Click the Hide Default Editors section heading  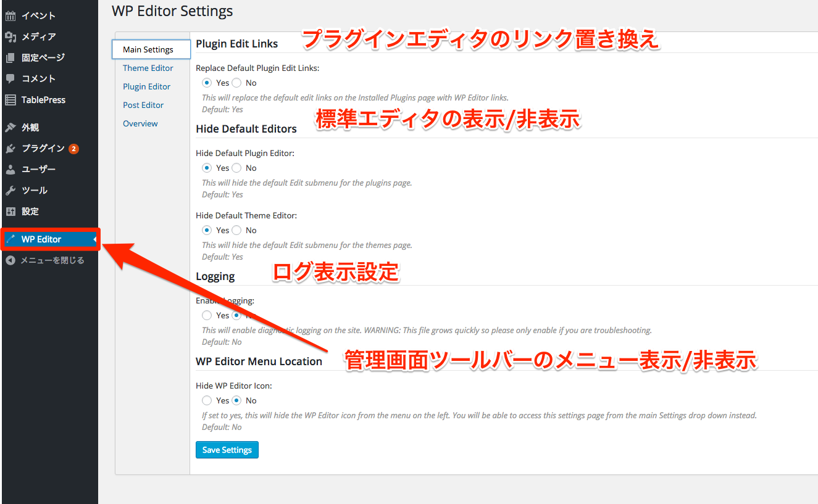coord(246,129)
